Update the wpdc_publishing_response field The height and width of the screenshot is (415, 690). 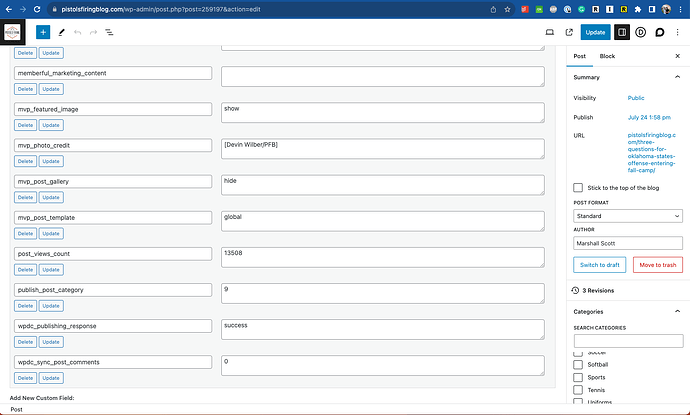click(x=51, y=342)
